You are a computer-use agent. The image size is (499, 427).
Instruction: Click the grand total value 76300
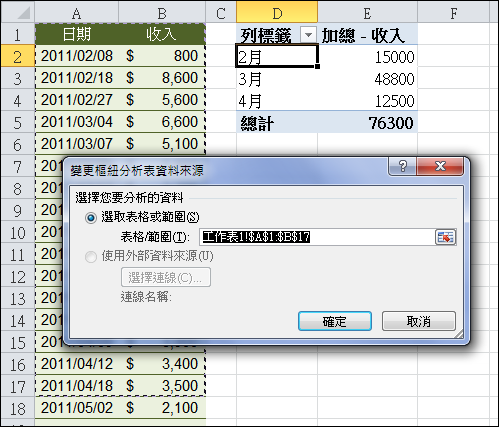[367, 123]
